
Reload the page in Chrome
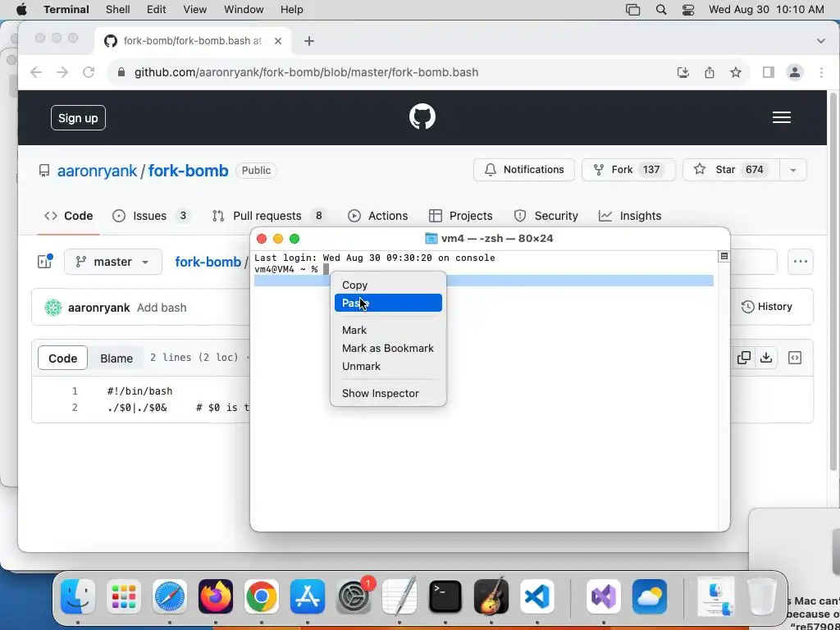(x=89, y=72)
